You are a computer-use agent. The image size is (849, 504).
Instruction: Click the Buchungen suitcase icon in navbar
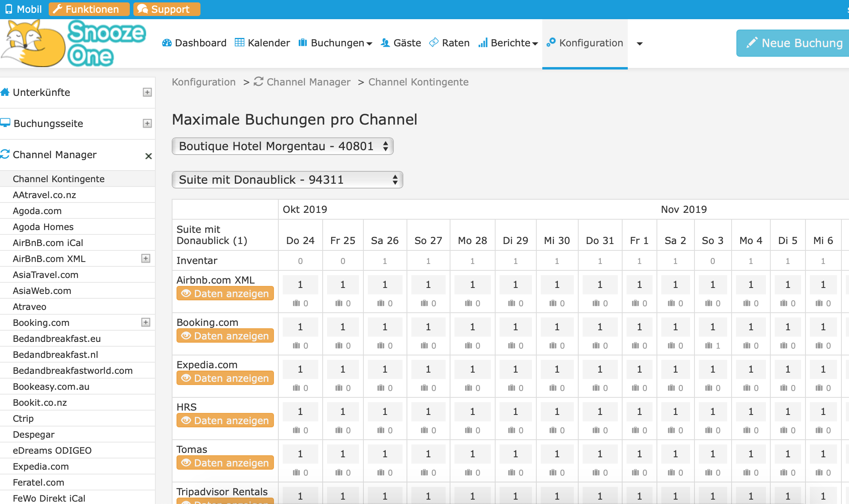[303, 42]
